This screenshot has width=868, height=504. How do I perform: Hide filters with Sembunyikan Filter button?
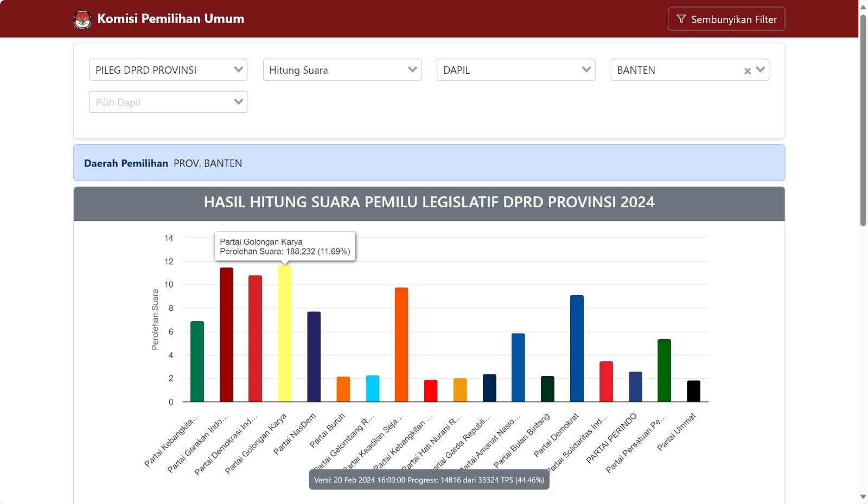coord(726,19)
